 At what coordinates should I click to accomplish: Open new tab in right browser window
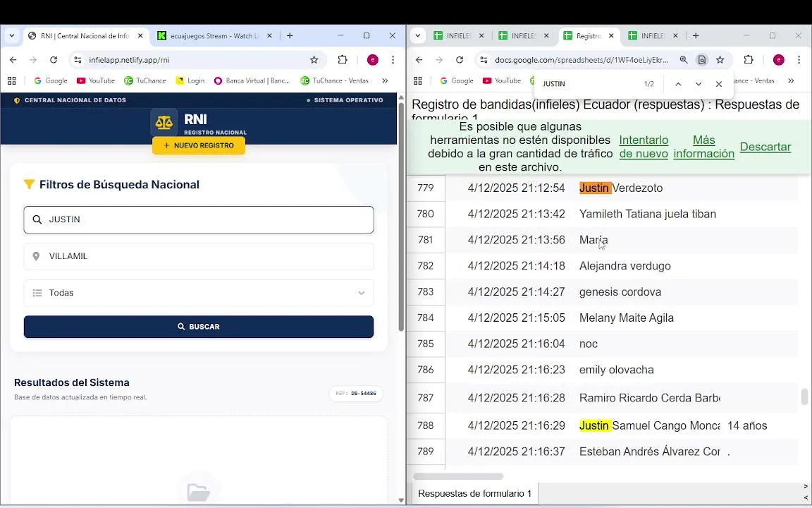coord(696,36)
